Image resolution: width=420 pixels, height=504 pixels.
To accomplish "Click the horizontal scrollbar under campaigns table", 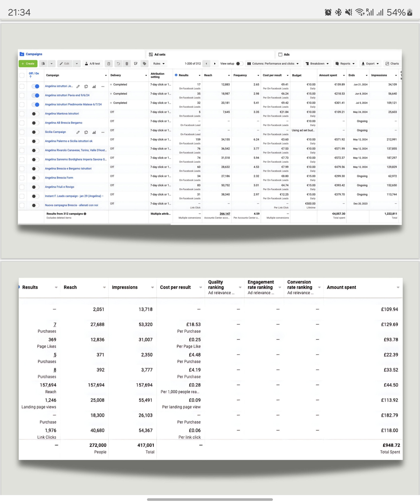I will (94, 224).
